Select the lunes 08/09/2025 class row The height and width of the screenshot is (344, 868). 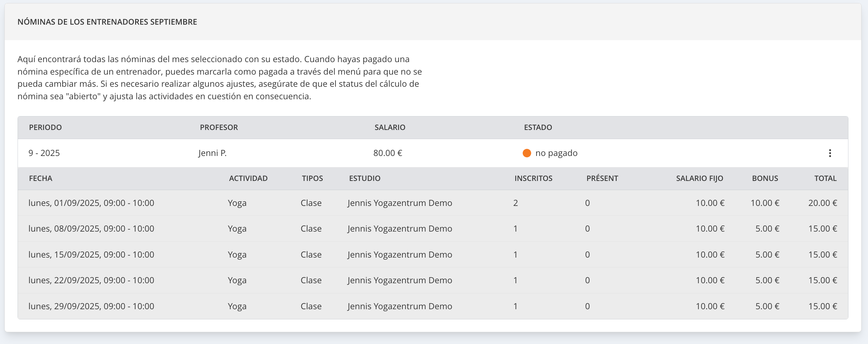(91, 229)
